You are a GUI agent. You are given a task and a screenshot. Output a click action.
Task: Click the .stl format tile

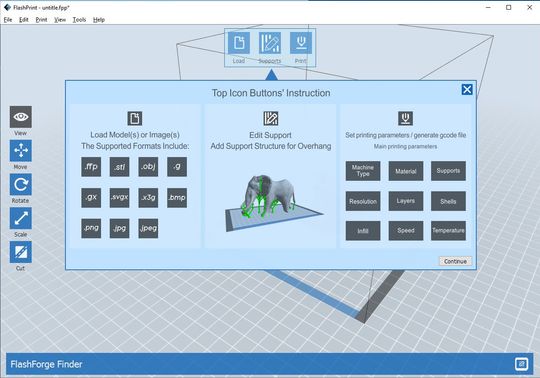click(x=120, y=167)
